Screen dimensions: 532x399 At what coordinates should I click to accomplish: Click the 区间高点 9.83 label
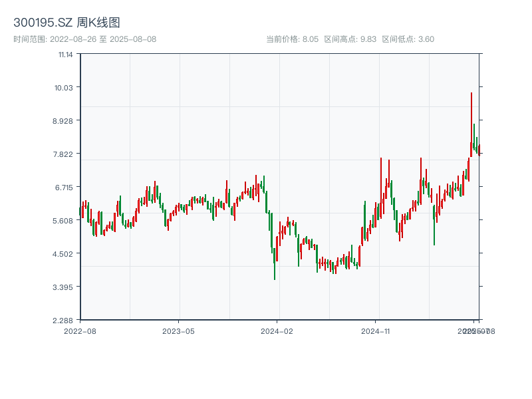[350, 39]
